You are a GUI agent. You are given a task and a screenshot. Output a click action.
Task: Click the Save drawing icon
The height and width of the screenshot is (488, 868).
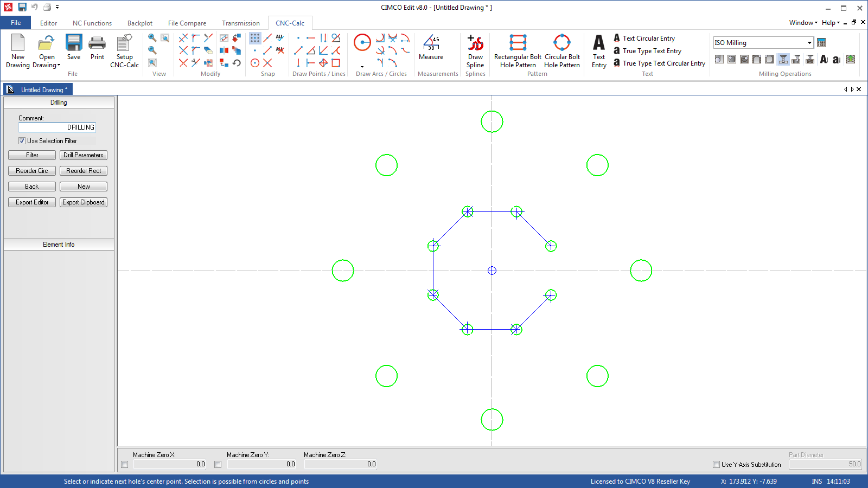coord(74,43)
